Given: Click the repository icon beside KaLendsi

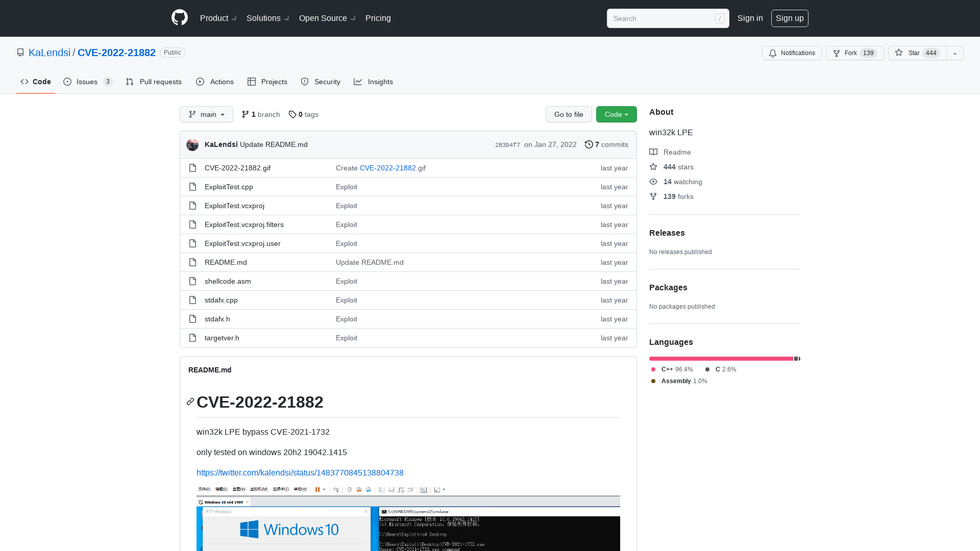Looking at the screenshot, I should click(20, 53).
